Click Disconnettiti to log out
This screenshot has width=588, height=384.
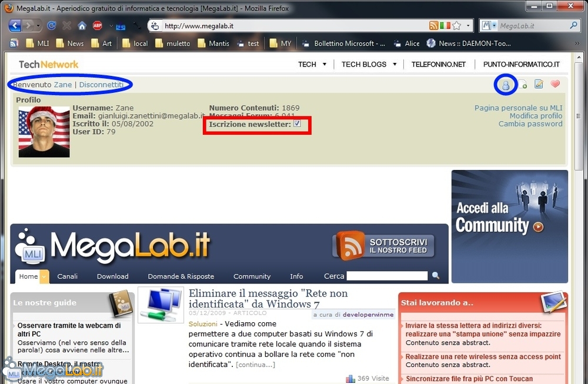[101, 85]
